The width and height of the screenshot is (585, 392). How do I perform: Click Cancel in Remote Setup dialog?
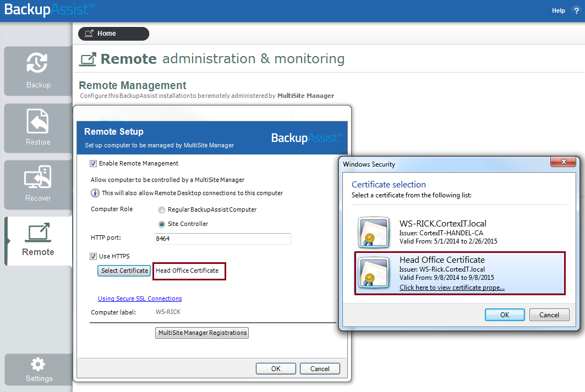coord(320,368)
